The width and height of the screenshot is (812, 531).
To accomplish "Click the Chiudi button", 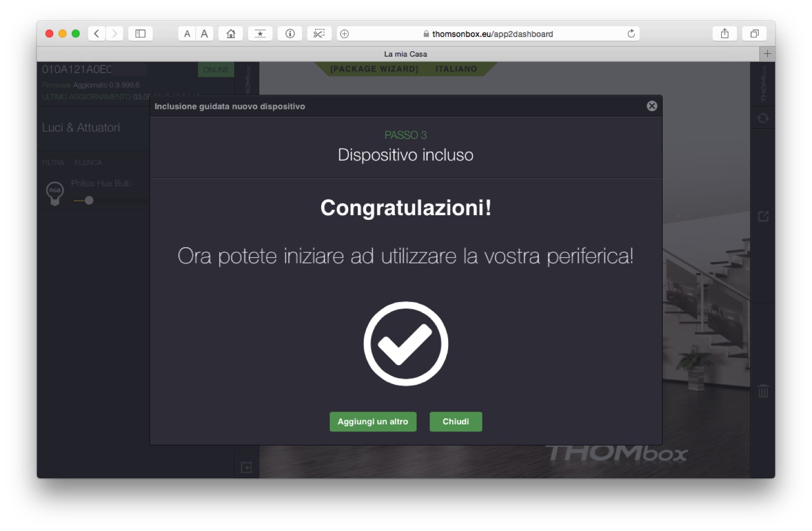I will 456,421.
